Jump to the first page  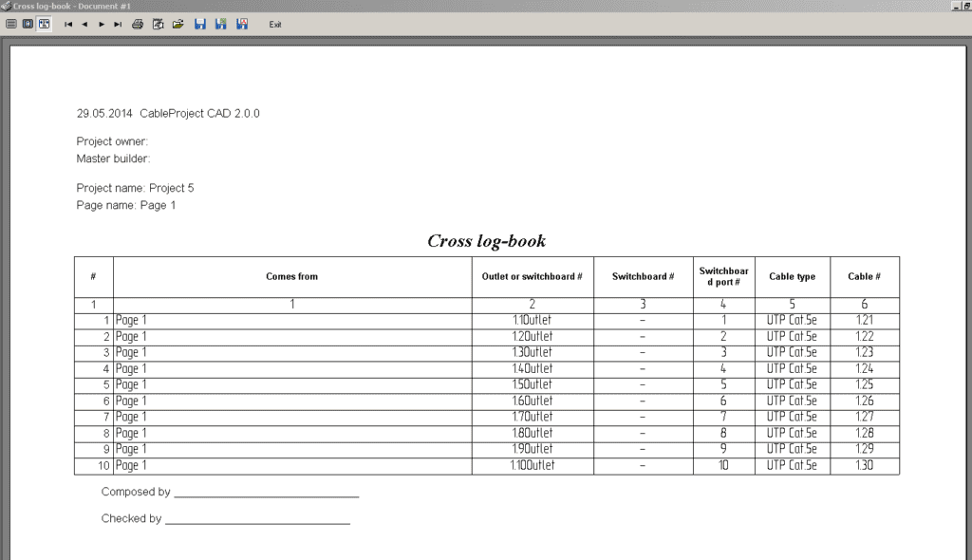68,24
